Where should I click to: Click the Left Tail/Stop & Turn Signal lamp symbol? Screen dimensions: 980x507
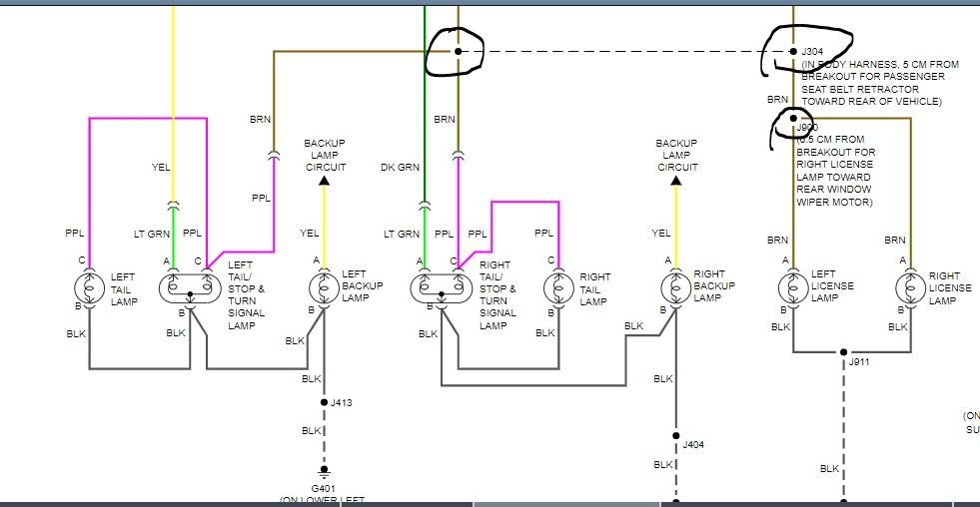[190, 288]
